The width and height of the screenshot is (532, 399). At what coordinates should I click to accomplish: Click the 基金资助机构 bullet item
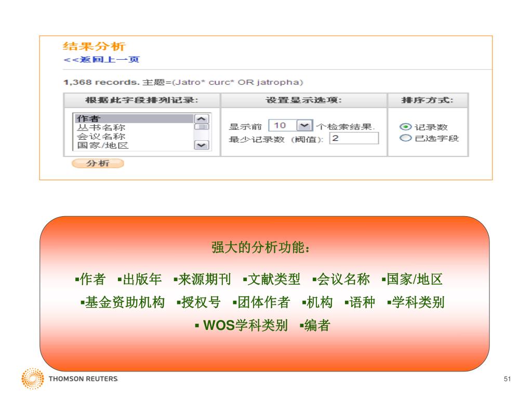click(123, 302)
